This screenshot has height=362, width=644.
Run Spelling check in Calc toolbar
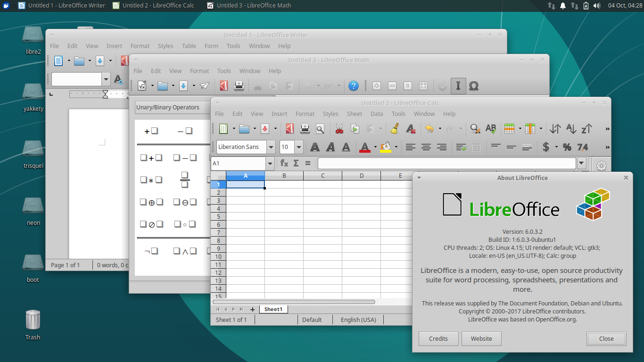point(491,129)
